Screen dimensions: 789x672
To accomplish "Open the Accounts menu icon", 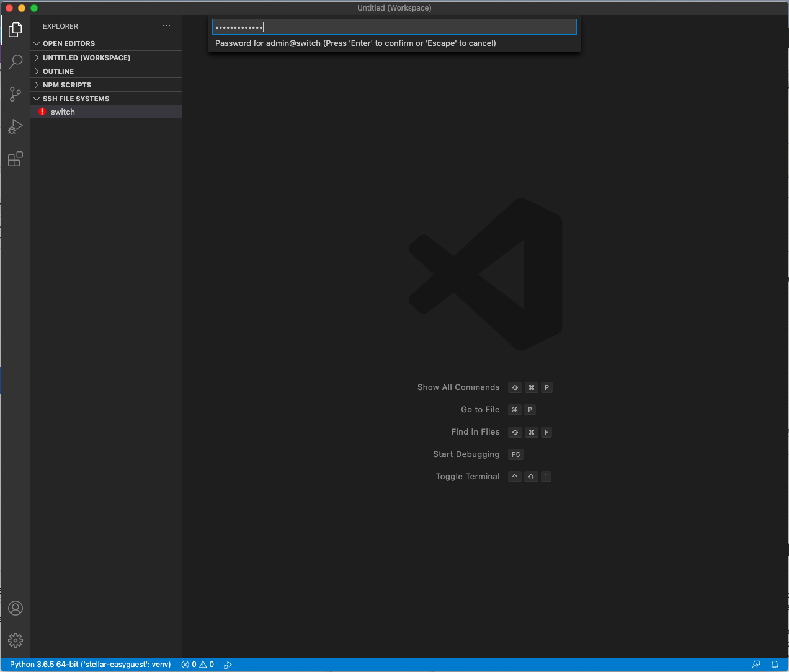I will [16, 608].
